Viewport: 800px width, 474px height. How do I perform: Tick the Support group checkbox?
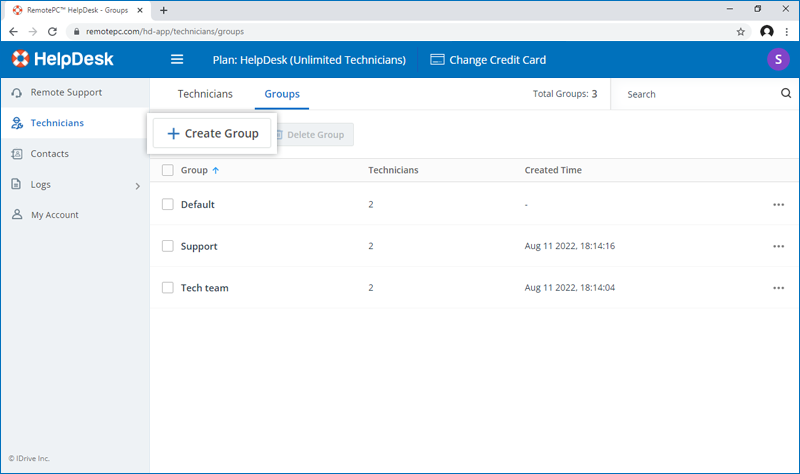[168, 246]
